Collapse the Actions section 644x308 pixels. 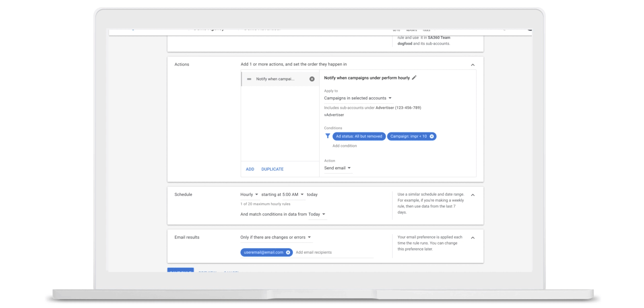(473, 65)
